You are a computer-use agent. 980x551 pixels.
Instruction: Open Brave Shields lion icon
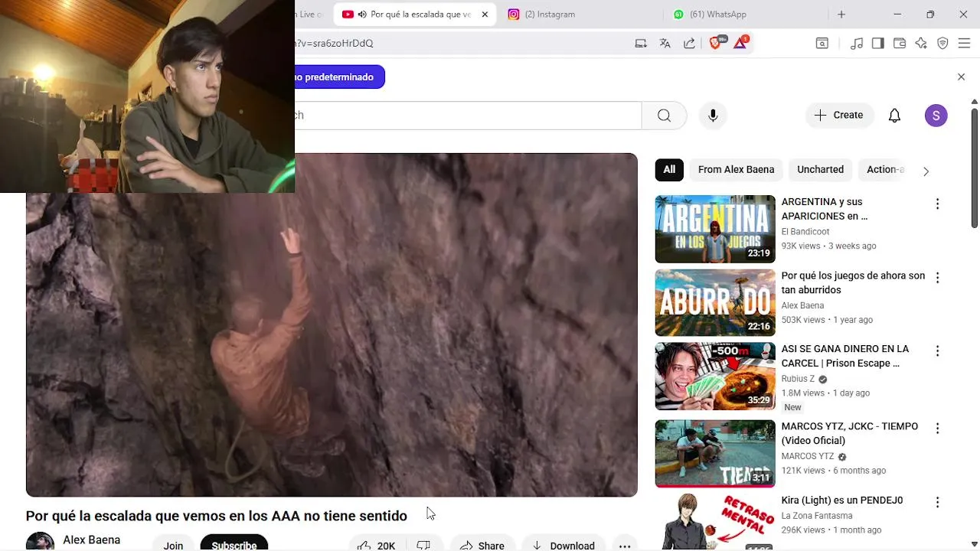click(716, 44)
